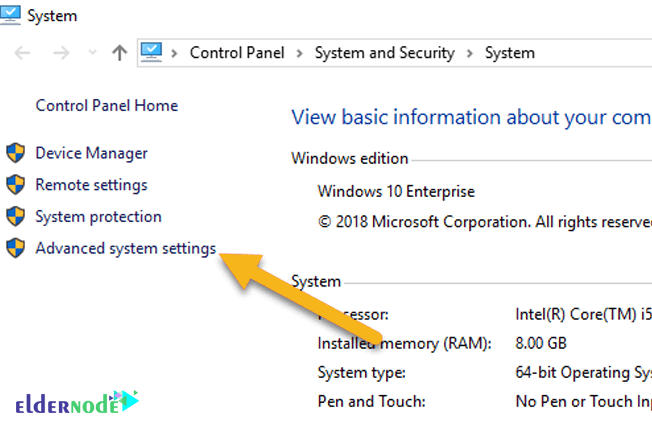Go up one level with up arrow
652x422 pixels.
pos(120,53)
